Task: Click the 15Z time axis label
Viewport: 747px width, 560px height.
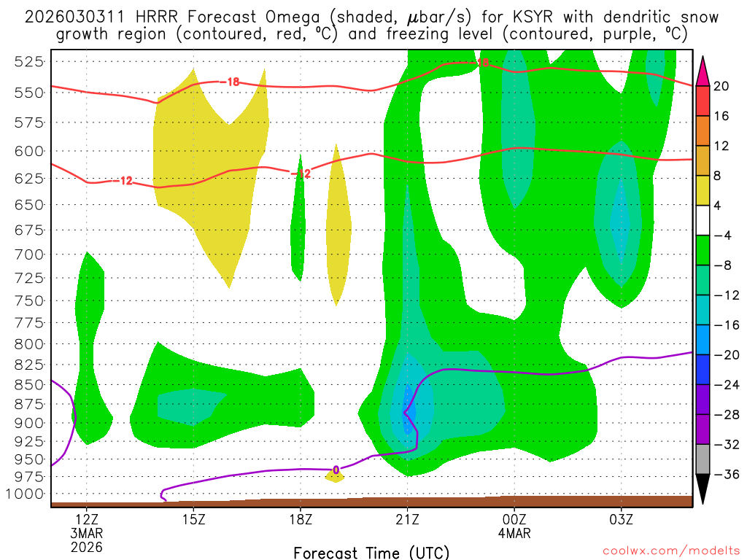Action: (x=193, y=519)
